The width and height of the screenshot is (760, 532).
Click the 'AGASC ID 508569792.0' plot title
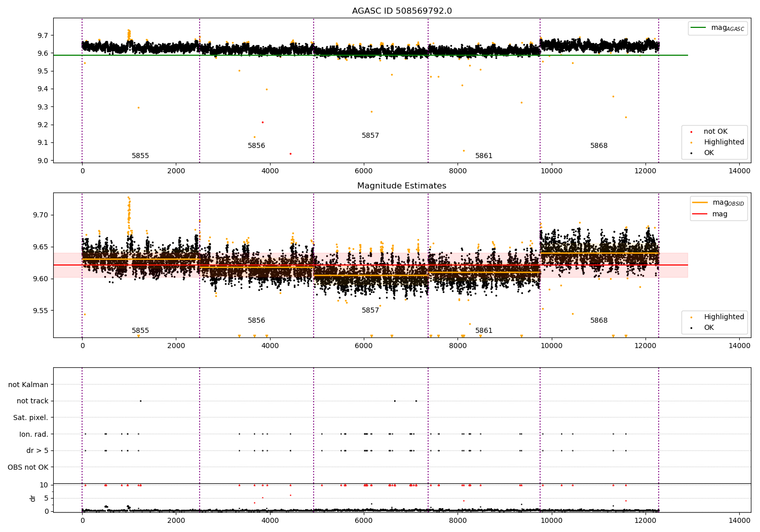coord(402,11)
